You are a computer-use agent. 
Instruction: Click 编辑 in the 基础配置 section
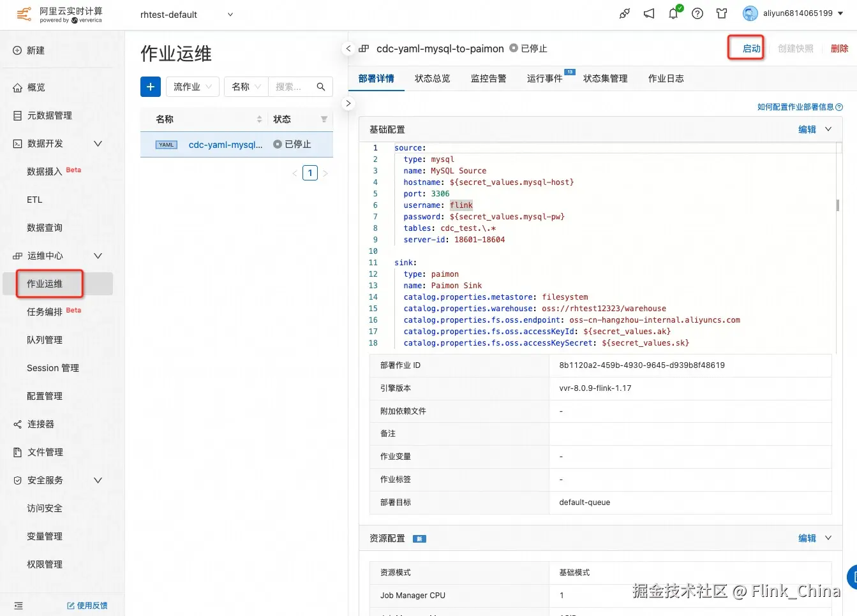[807, 129]
